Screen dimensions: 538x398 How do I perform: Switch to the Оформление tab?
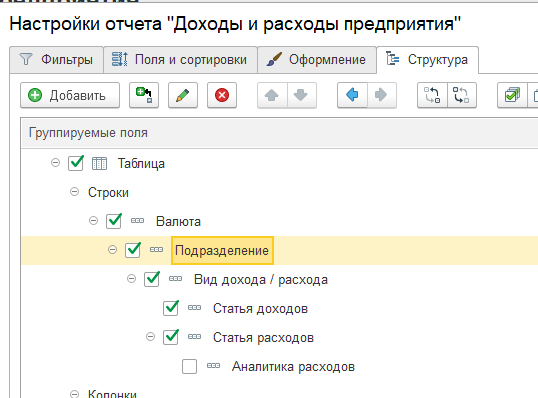click(317, 60)
